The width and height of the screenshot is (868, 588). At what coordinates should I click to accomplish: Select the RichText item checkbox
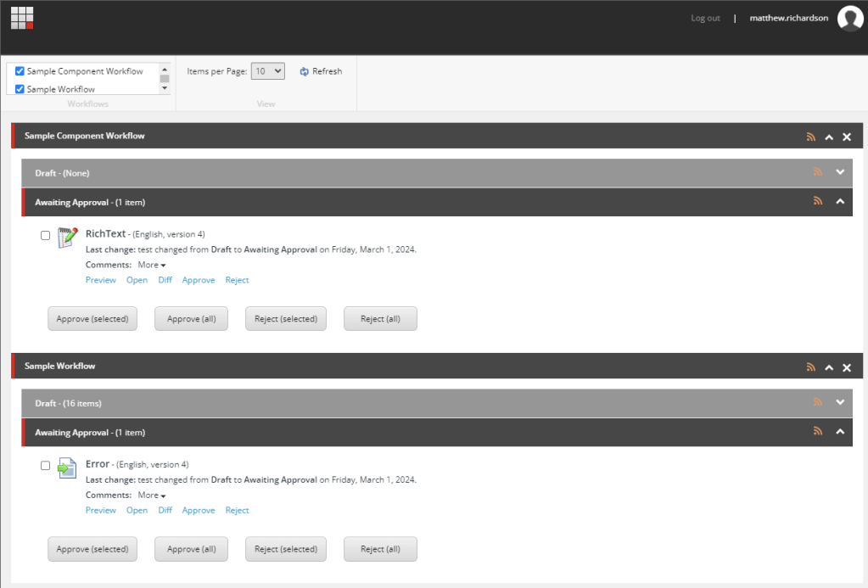[x=46, y=236]
